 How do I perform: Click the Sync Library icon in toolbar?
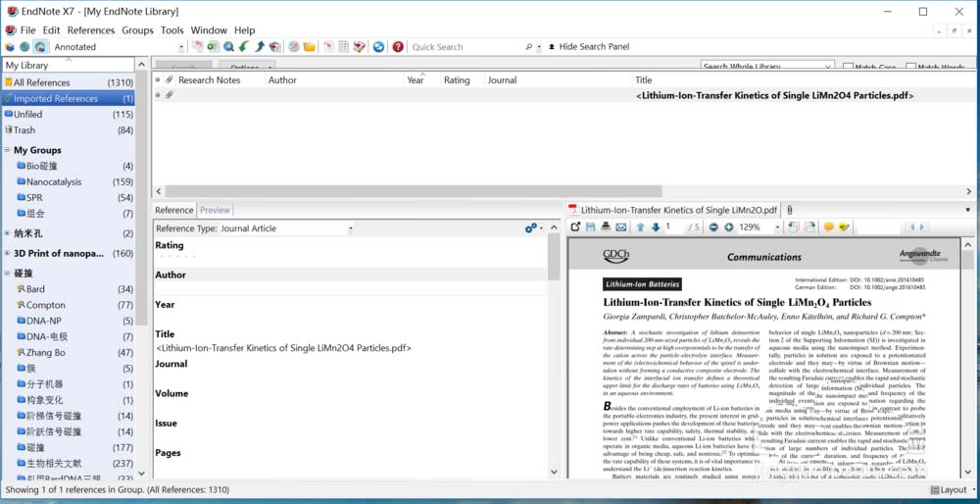coord(378,47)
